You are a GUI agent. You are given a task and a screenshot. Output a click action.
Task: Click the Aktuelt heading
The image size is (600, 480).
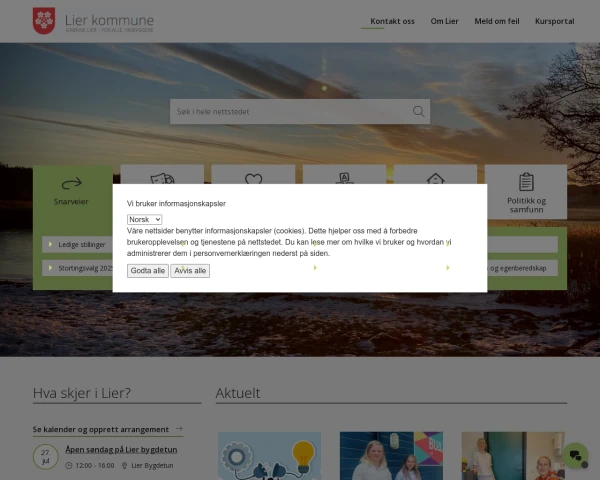pos(238,393)
